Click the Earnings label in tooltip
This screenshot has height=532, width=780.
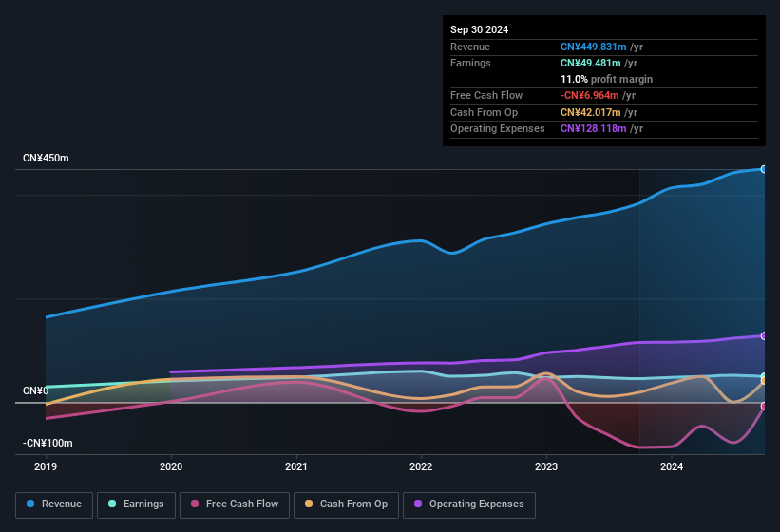[470, 63]
